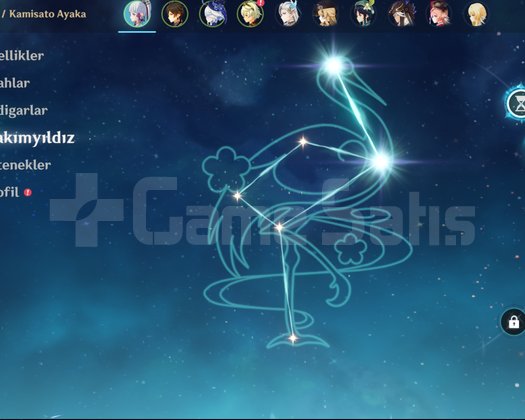This screenshot has height=420, width=525.
Task: Select Kamisato Ayaka's portrait icon
Action: click(x=137, y=14)
